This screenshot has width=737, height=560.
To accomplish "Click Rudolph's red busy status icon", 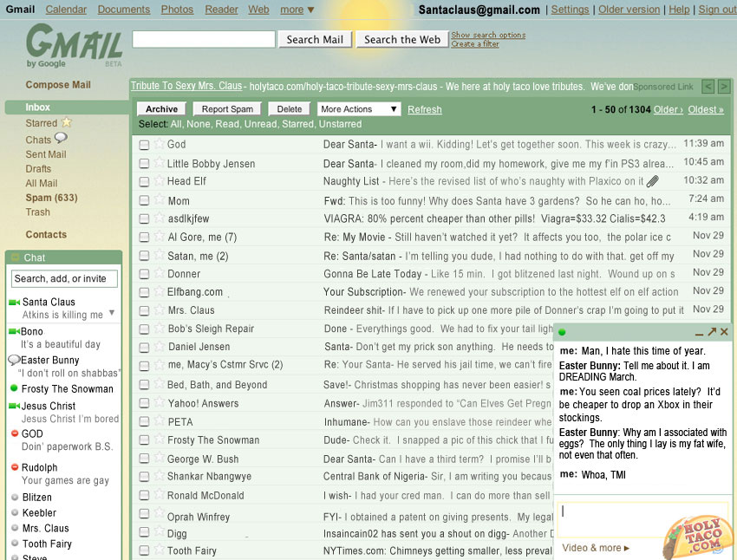I will [15, 467].
